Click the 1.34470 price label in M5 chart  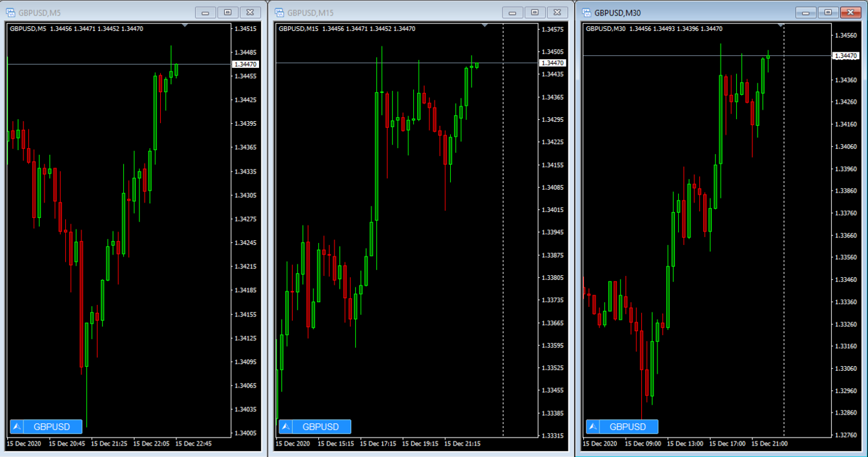pyautogui.click(x=244, y=64)
